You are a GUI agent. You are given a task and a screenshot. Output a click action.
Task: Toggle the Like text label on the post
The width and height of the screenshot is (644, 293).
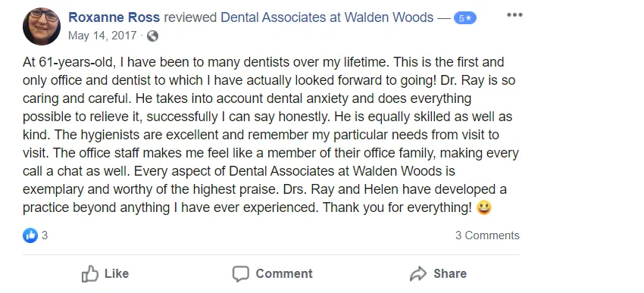tap(117, 274)
